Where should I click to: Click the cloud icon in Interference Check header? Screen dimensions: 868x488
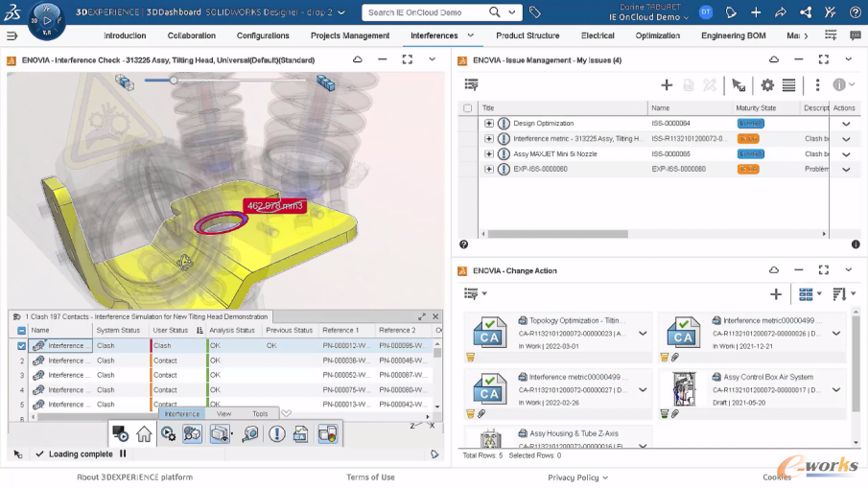pyautogui.click(x=358, y=59)
